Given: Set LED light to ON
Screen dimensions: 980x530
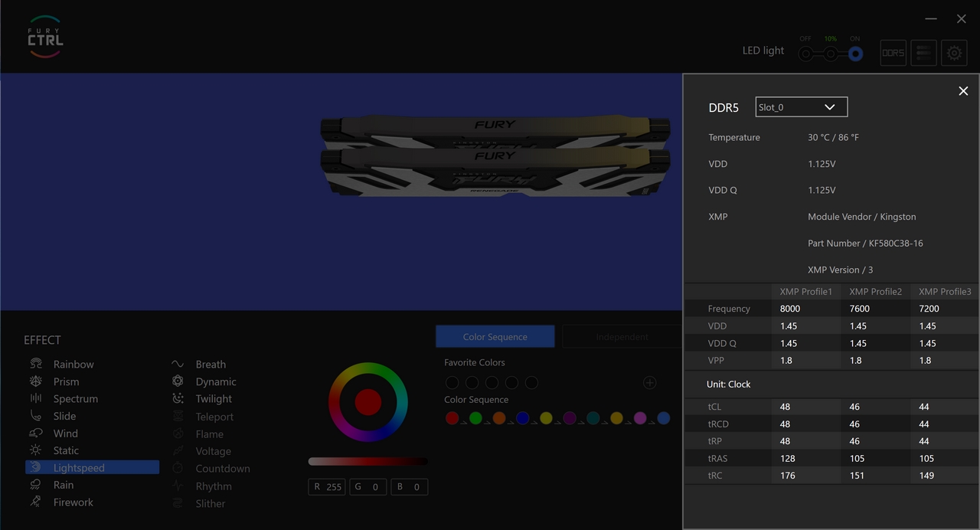Looking at the screenshot, I should [x=855, y=54].
